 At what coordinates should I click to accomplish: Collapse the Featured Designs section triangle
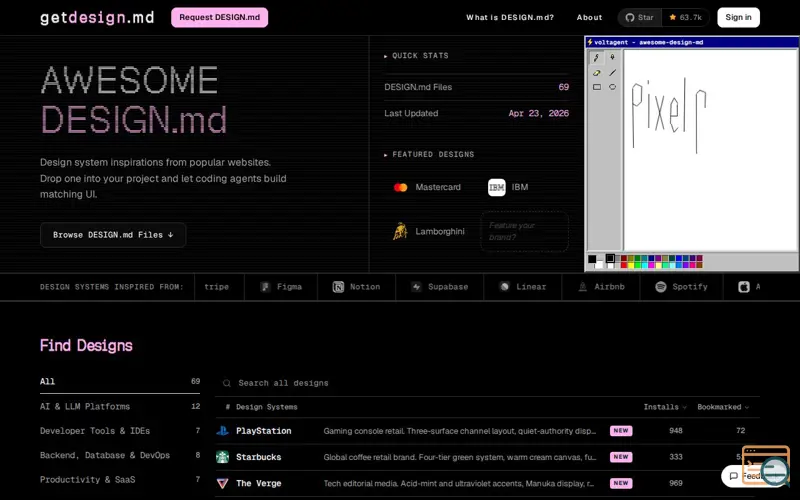tap(386, 155)
